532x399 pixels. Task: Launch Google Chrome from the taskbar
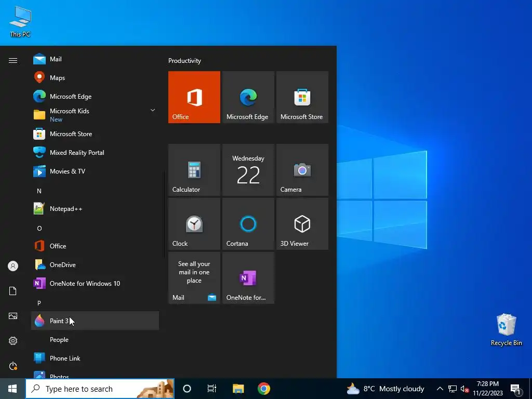(x=263, y=389)
